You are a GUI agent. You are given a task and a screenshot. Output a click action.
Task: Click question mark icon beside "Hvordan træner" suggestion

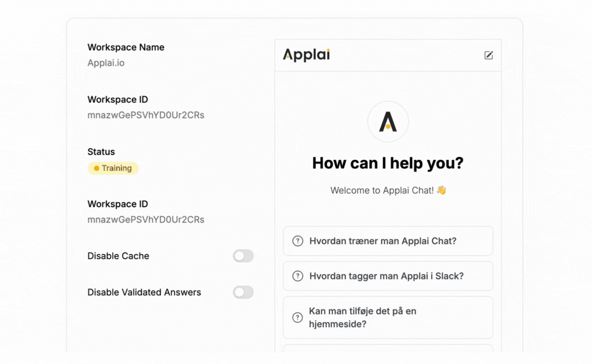(298, 241)
